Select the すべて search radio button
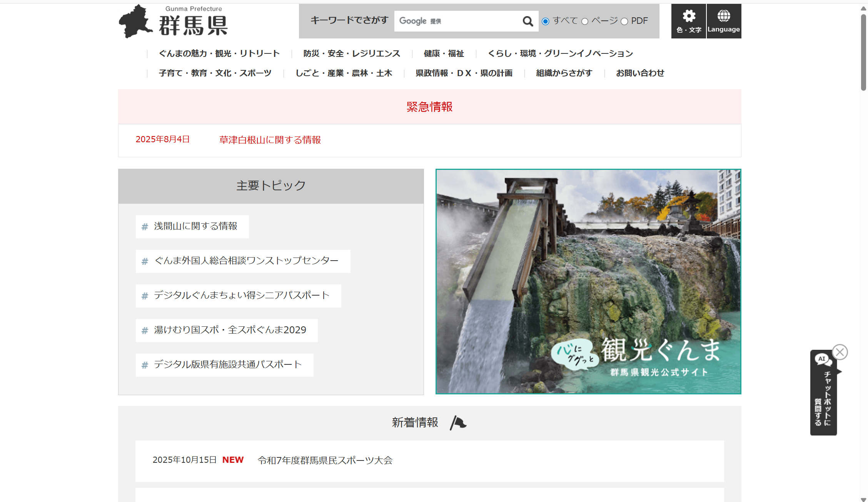Screen dimensions: 868x502 pyautogui.click(x=545, y=22)
